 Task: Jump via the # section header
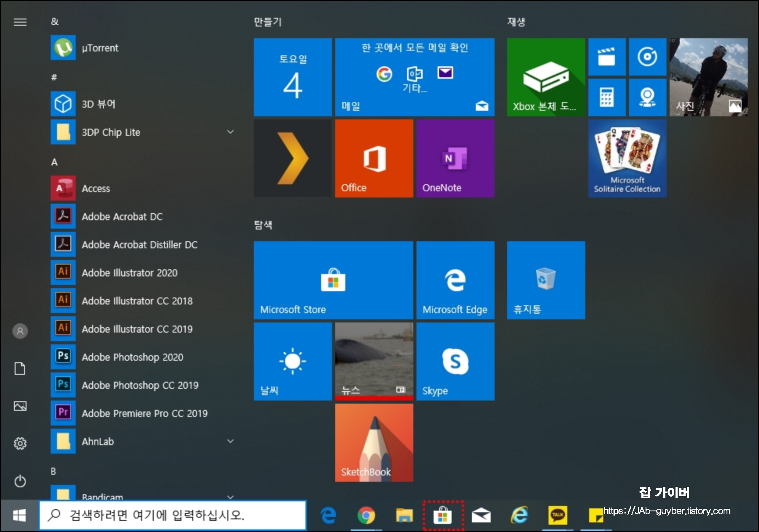coord(54,77)
